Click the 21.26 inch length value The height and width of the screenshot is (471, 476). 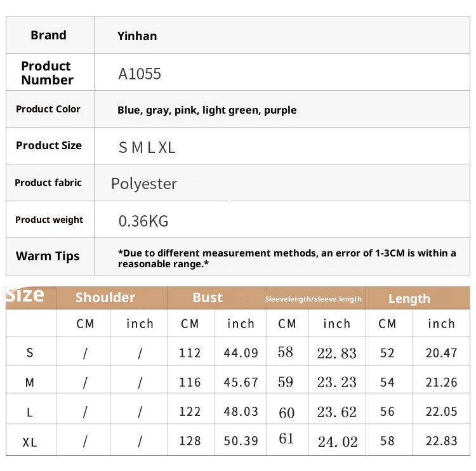click(x=442, y=382)
